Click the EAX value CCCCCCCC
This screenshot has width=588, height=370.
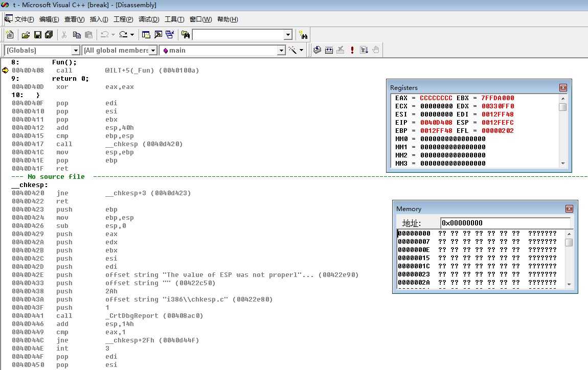[436, 98]
